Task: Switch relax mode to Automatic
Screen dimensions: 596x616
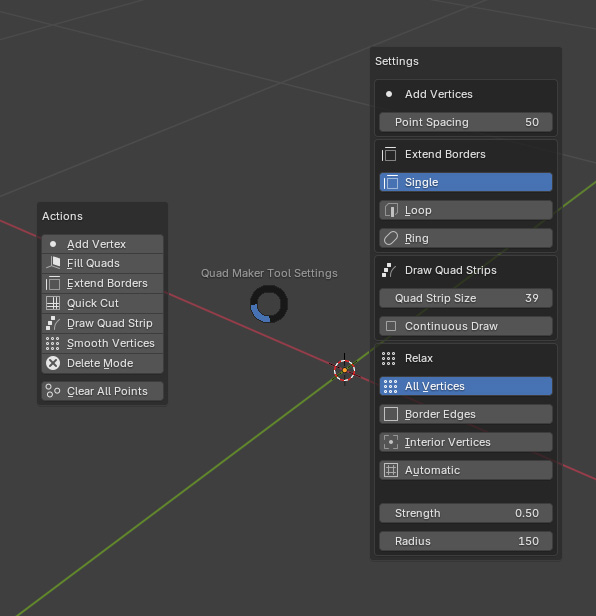Action: [466, 470]
